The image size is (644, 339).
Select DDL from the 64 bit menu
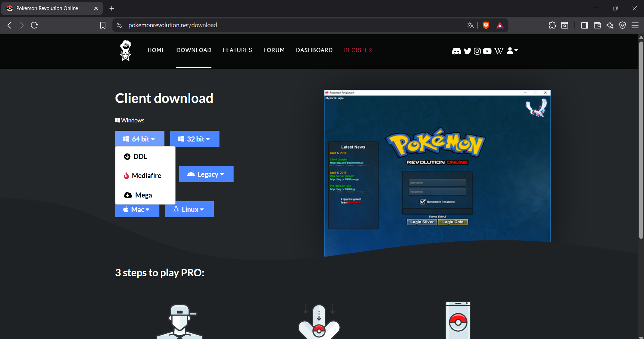tap(140, 157)
